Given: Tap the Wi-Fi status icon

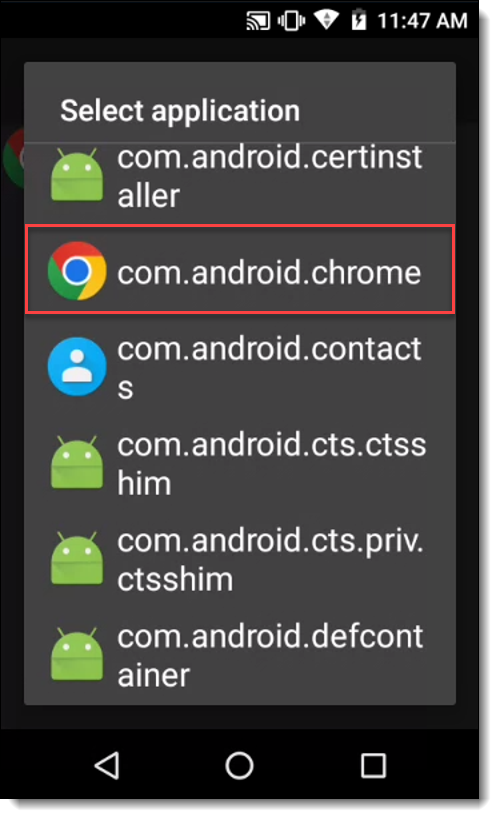Looking at the screenshot, I should tap(327, 21).
